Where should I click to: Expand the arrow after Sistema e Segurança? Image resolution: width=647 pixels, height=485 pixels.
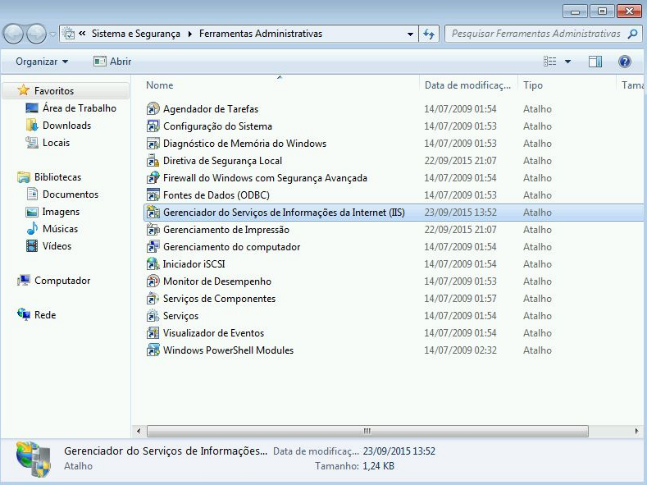[190, 34]
